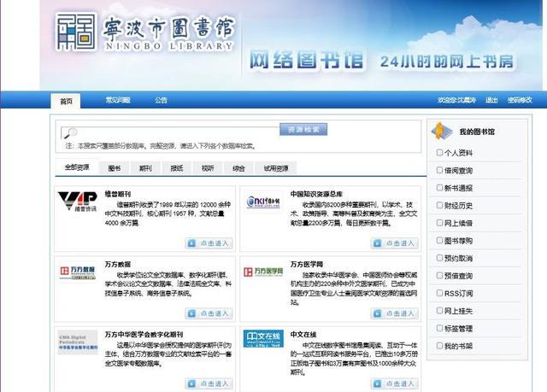This screenshot has height=392, width=547.
Task: Check the 个人资料 checkbox
Action: click(x=439, y=153)
